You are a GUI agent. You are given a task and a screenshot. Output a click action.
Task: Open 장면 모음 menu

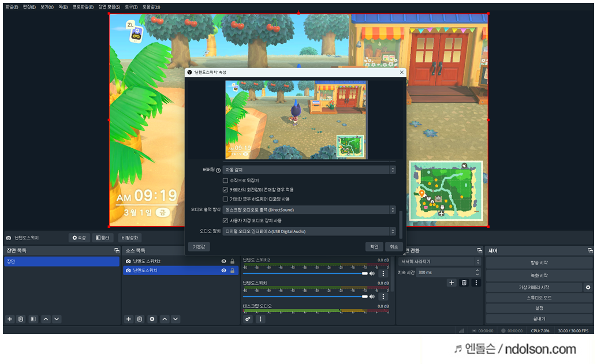click(x=109, y=7)
